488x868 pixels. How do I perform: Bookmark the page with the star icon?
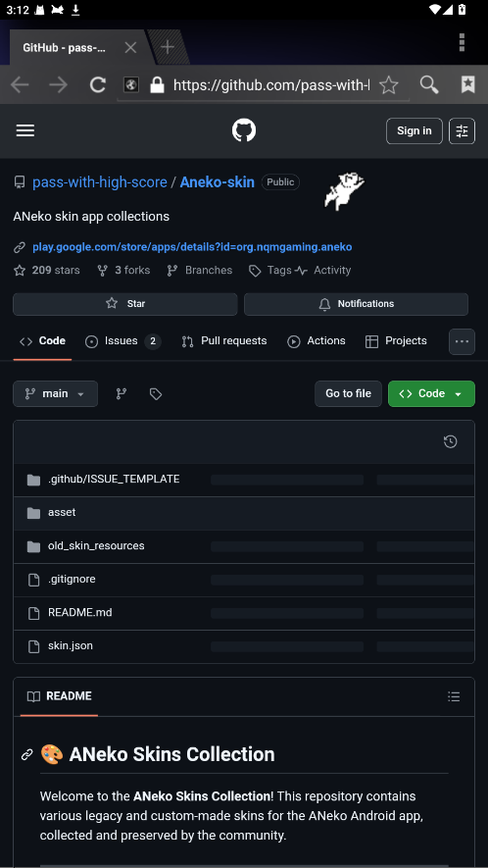(x=388, y=84)
